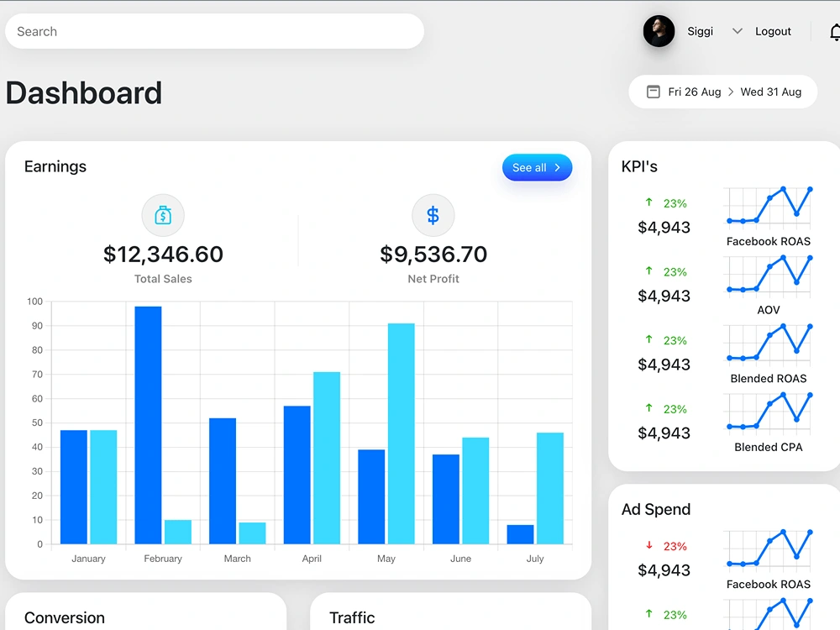Click the KPI's card title
Viewport: 840px width, 630px height.
coord(639,166)
